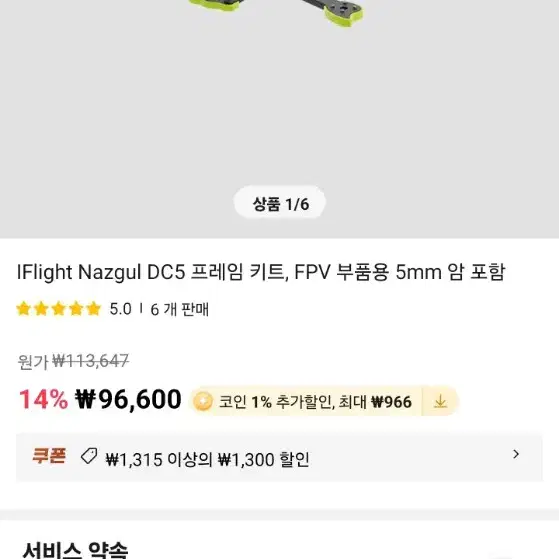Tap the drone frame product photo
Screen dimensions: 559x559
pyautogui.click(x=280, y=119)
